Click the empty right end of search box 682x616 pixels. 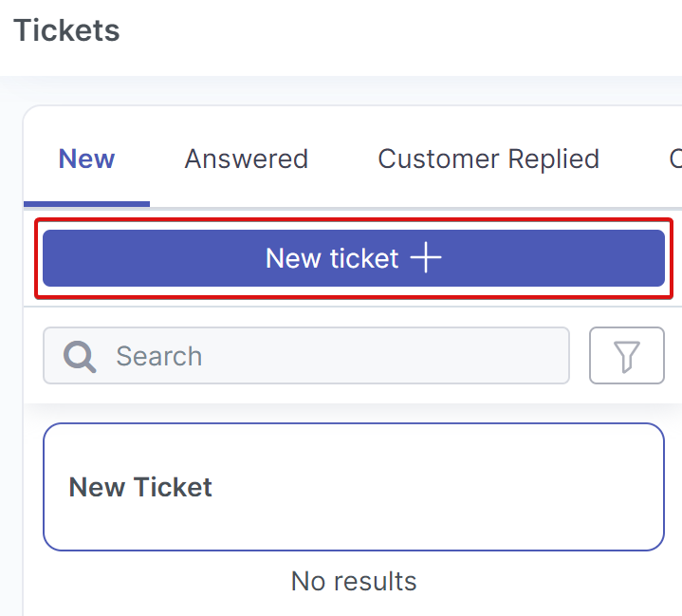pyautogui.click(x=531, y=356)
